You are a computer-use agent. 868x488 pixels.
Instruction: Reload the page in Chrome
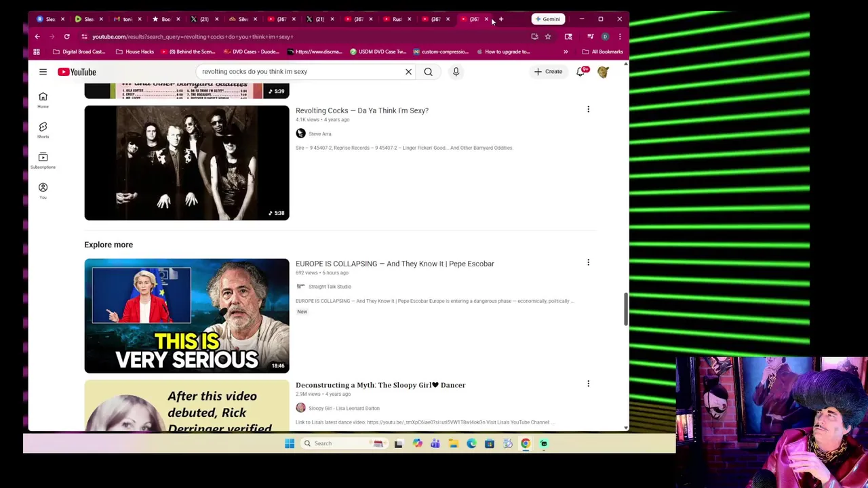66,37
